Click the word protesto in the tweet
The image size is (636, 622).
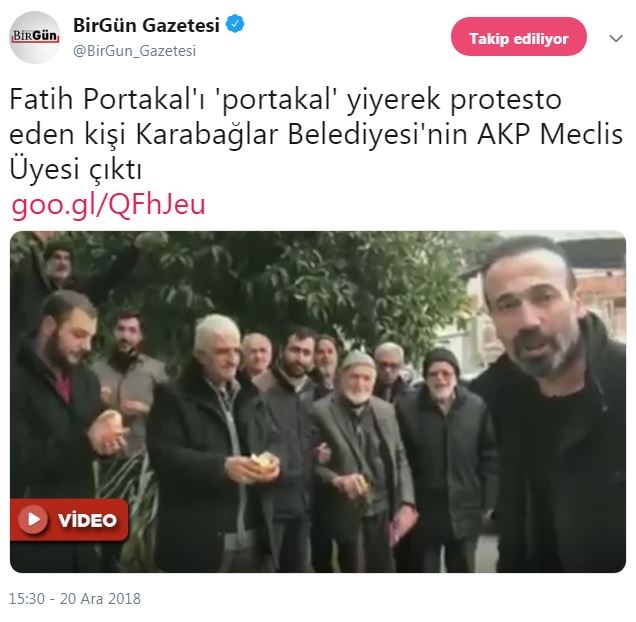coord(506,100)
